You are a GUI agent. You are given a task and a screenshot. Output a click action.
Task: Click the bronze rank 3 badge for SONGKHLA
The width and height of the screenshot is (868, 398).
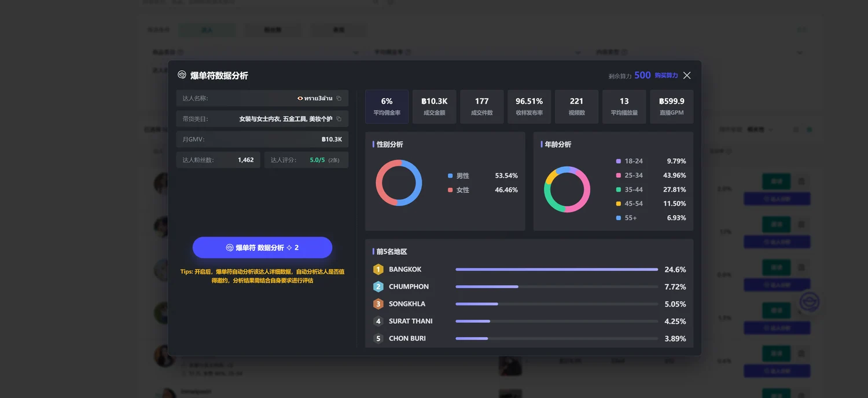pyautogui.click(x=378, y=304)
